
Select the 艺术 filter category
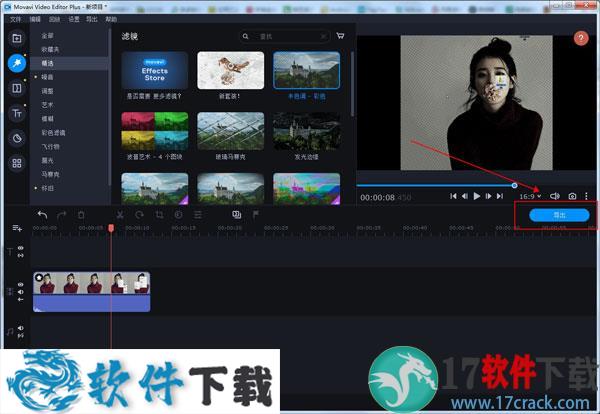coord(47,105)
